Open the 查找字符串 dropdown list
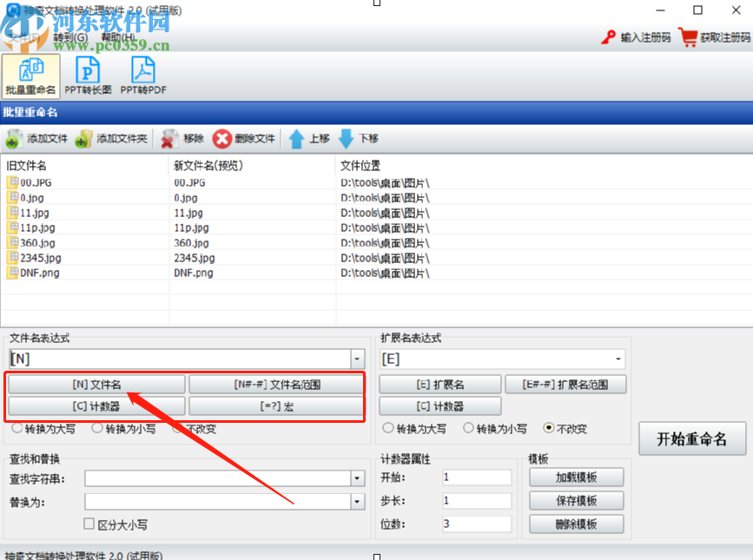The width and height of the screenshot is (753, 560). coord(356,478)
